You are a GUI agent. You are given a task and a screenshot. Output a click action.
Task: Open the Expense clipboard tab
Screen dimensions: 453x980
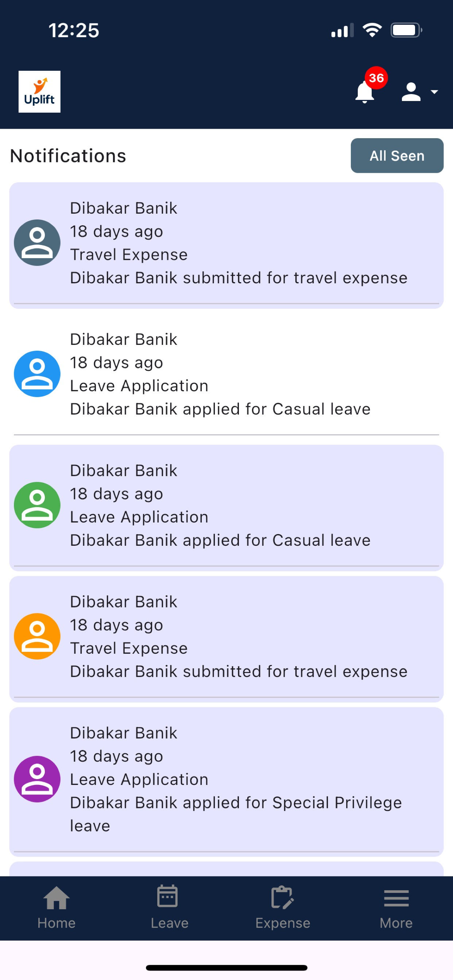282,908
